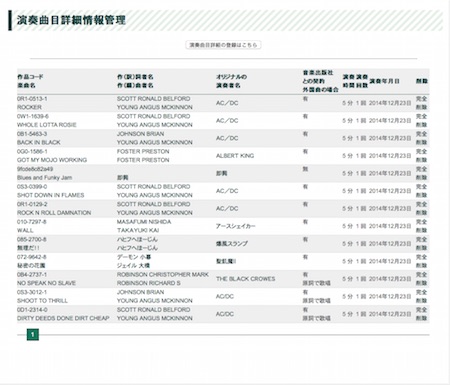Select work code 0W1-1639-6
The height and width of the screenshot is (385, 450).
pos(33,116)
